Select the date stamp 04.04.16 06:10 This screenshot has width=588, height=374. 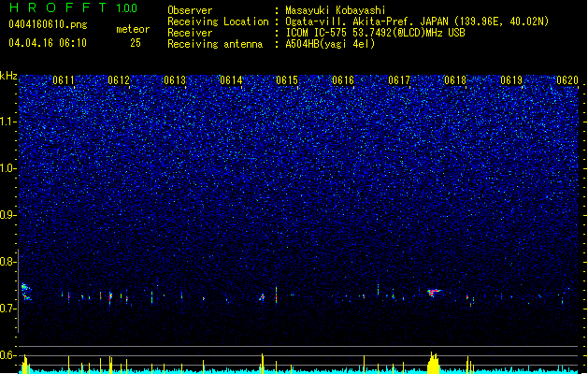click(x=48, y=43)
